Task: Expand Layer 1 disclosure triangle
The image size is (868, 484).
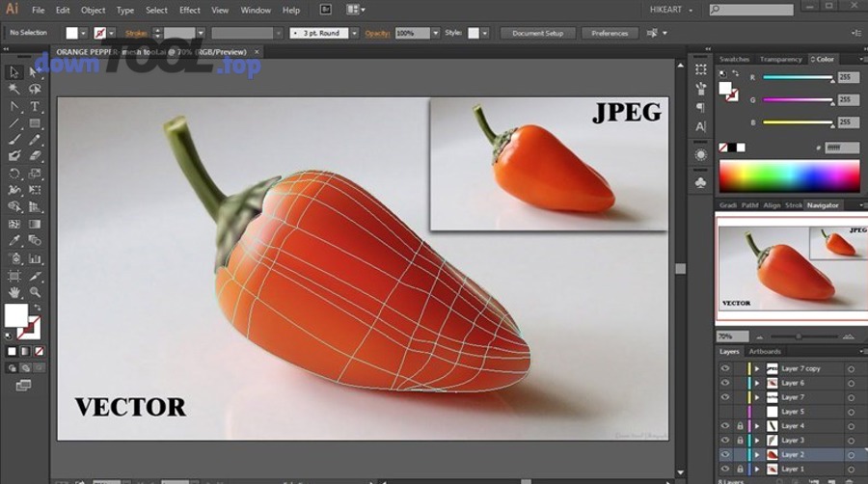Action: [x=757, y=470]
